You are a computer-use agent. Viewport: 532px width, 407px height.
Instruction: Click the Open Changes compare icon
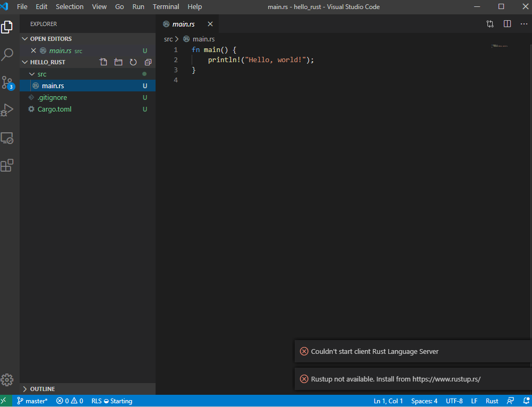(x=490, y=24)
